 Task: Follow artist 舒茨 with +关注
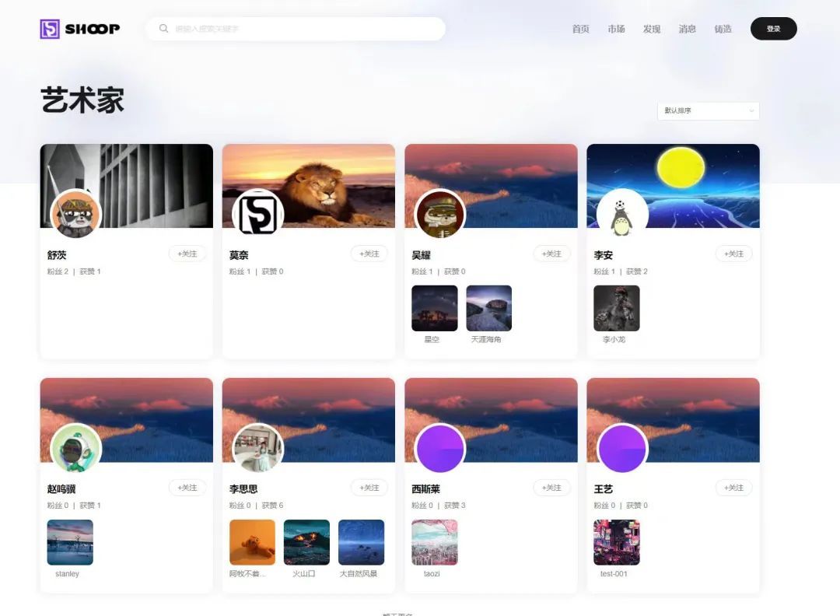coord(187,254)
